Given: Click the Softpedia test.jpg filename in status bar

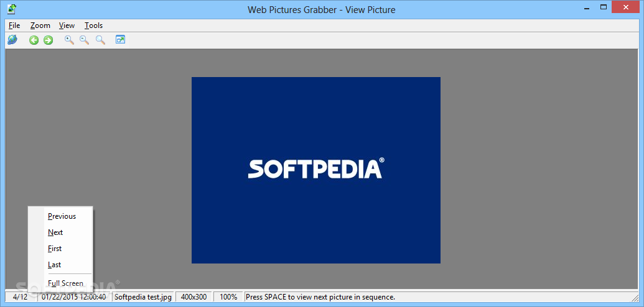Looking at the screenshot, I should click(143, 296).
